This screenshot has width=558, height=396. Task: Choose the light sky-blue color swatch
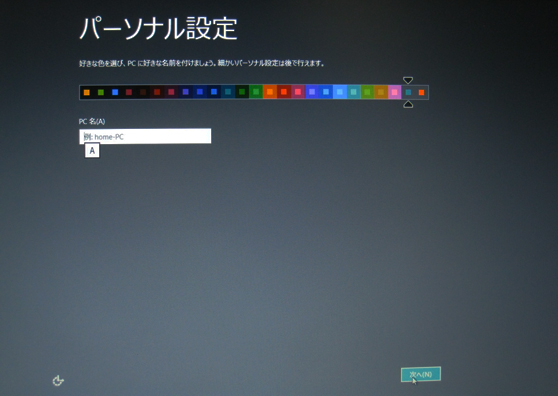(x=339, y=93)
